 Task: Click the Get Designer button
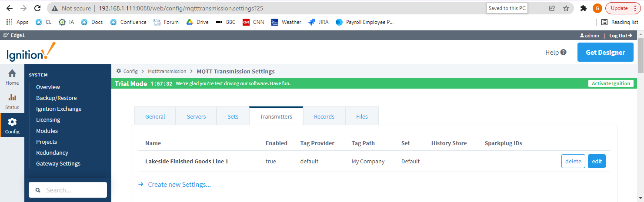[x=605, y=53]
